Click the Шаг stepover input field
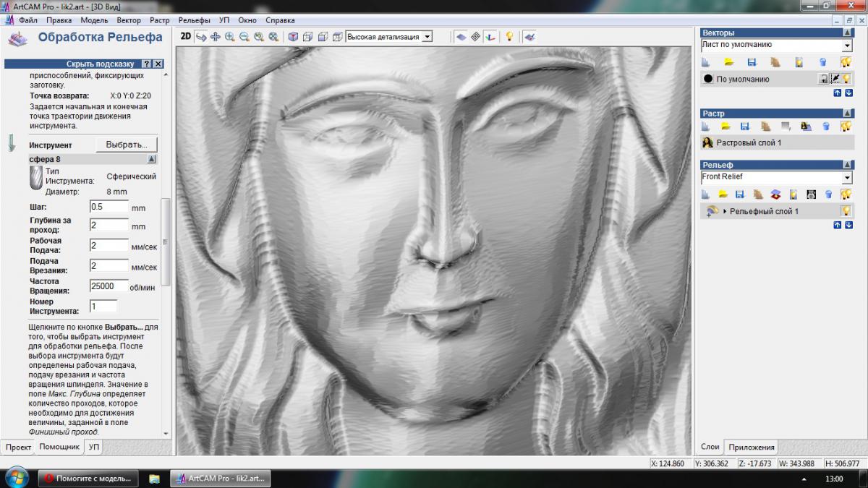This screenshot has width=868, height=488. [x=109, y=207]
